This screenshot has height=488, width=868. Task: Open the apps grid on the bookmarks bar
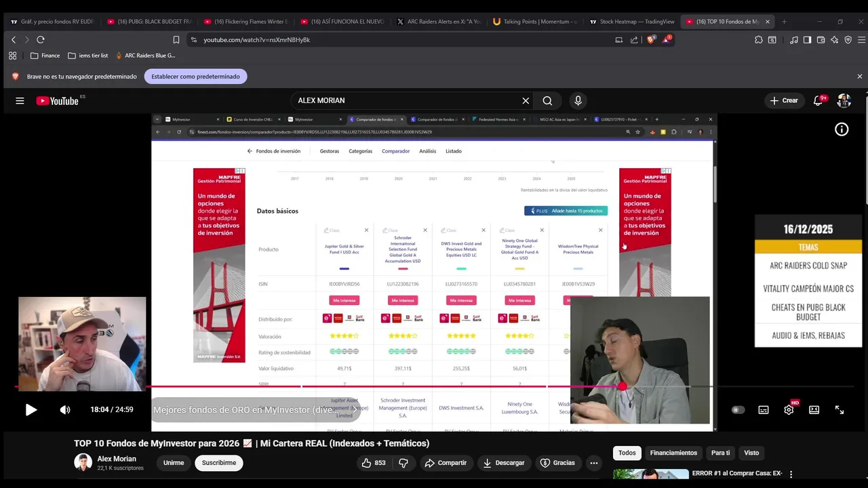click(x=13, y=56)
